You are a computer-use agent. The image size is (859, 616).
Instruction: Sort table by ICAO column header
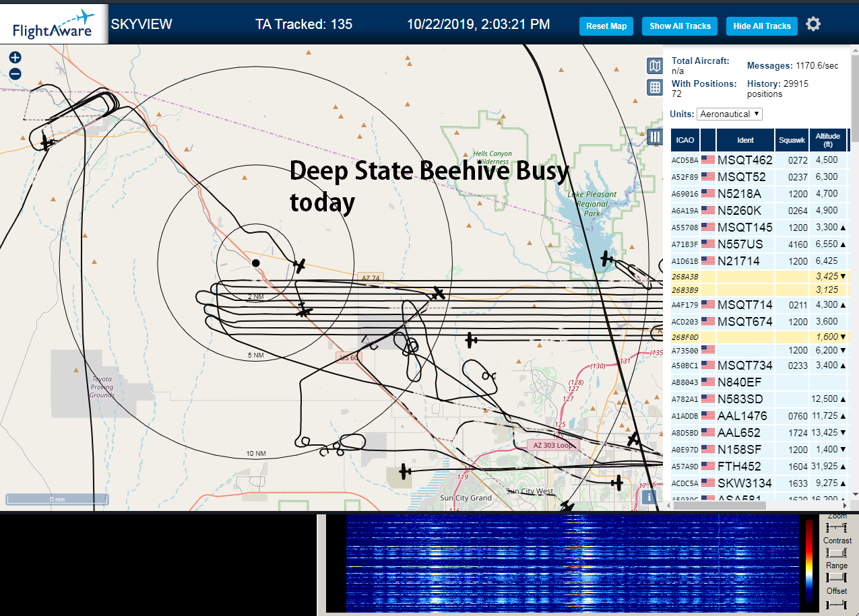[x=685, y=140]
